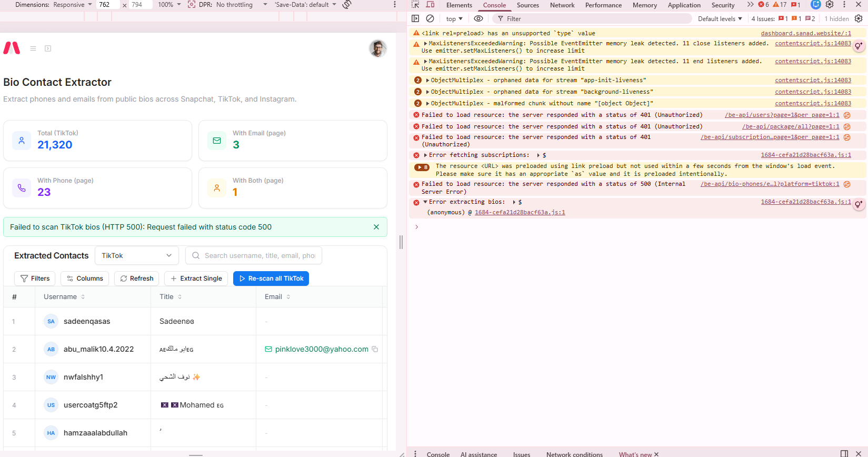Dismiss the TikTok scan error banner
The height and width of the screenshot is (457, 868).
(x=376, y=227)
